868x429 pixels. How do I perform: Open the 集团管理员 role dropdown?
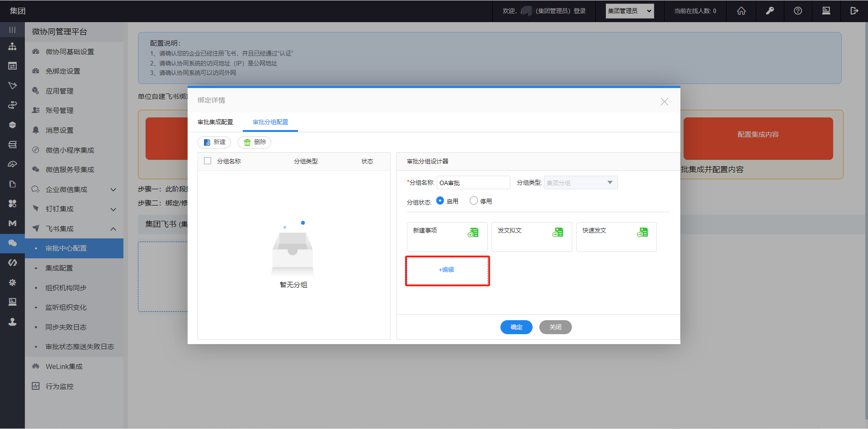629,11
